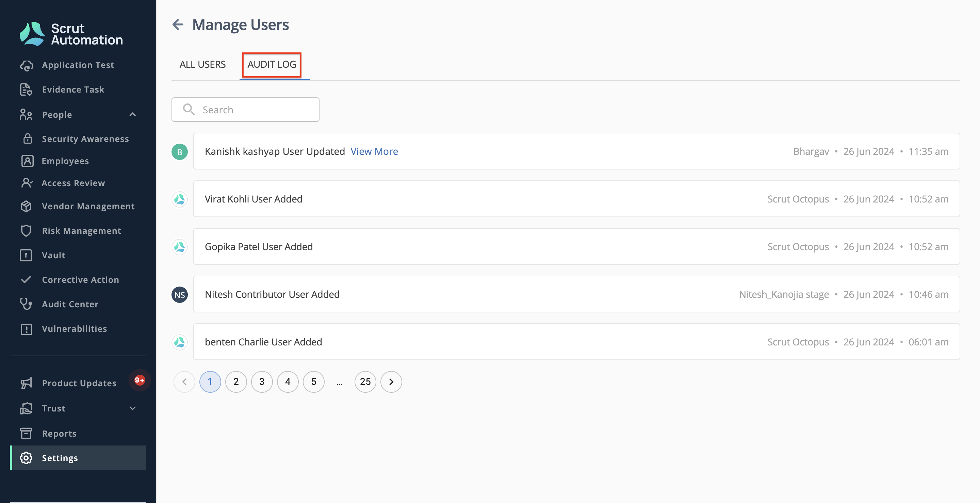Go to page 5 in pagination
This screenshot has height=503, width=980.
(313, 382)
